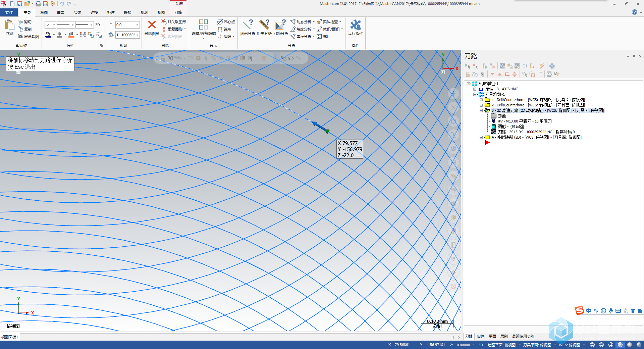Click the Backplot selected operations icon
Image resolution: width=644 pixels, height=349 pixels.
coord(502,66)
